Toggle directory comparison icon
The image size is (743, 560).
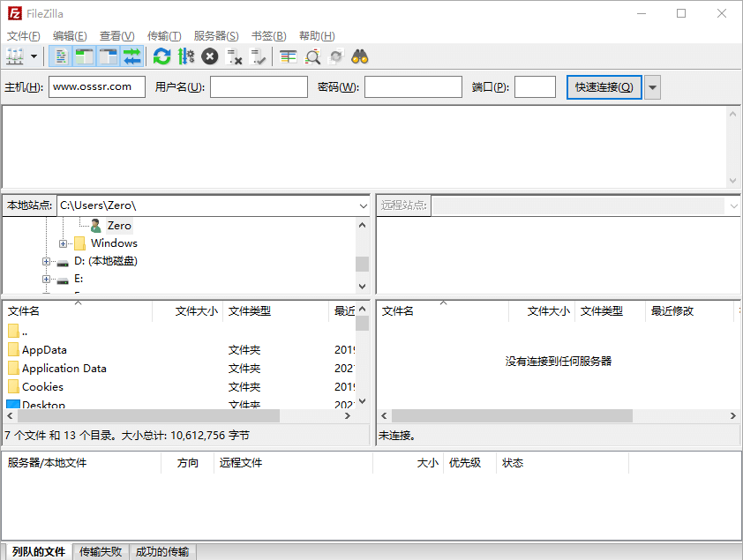point(312,56)
